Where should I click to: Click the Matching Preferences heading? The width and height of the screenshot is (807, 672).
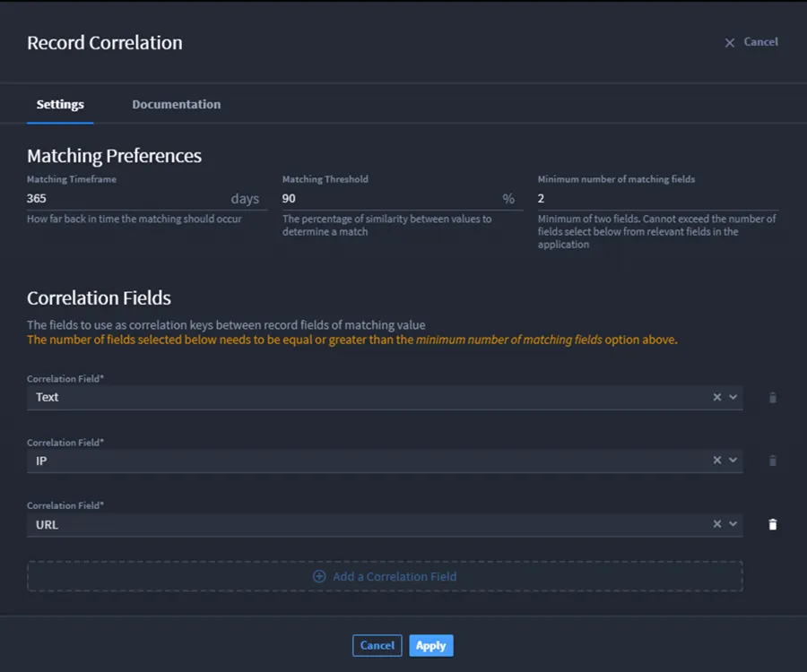114,156
